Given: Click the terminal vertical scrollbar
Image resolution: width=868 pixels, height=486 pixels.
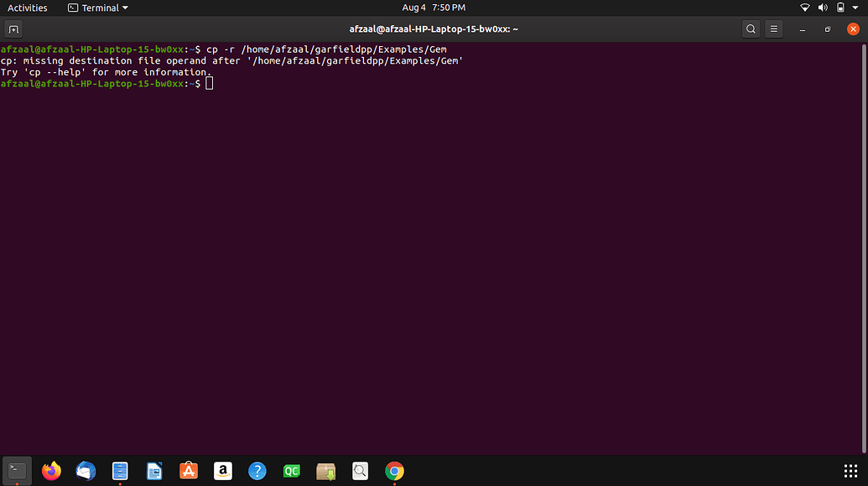Looking at the screenshot, I should (x=864, y=249).
